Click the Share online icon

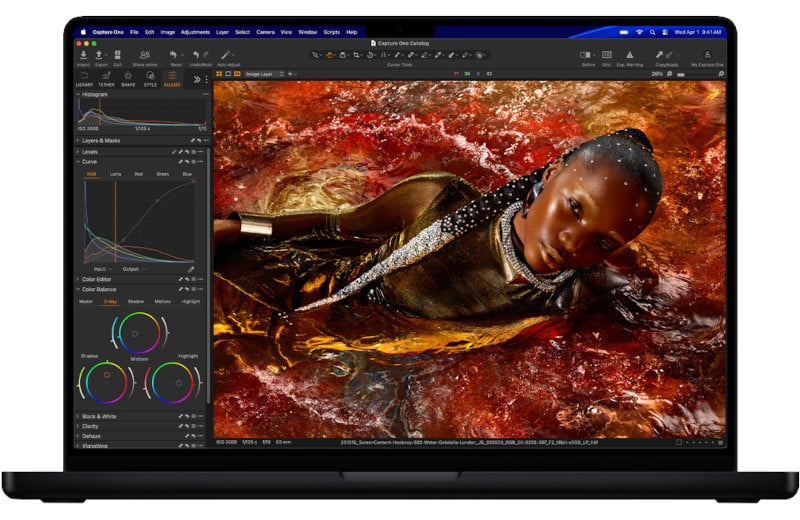(x=145, y=55)
